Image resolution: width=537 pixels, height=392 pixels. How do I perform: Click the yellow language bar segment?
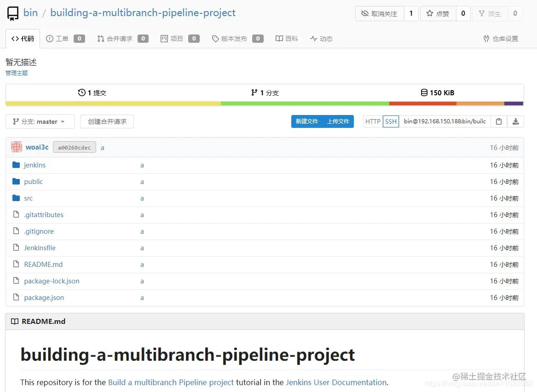[x=113, y=104]
